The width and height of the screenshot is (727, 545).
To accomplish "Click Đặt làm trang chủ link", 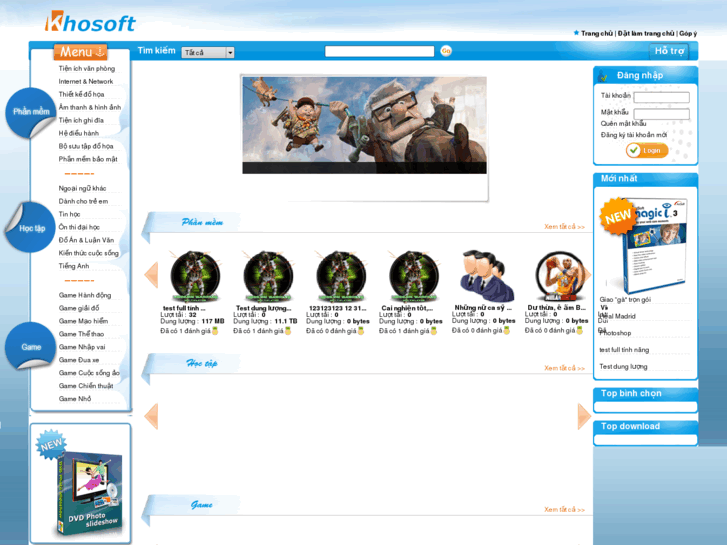I will [646, 33].
